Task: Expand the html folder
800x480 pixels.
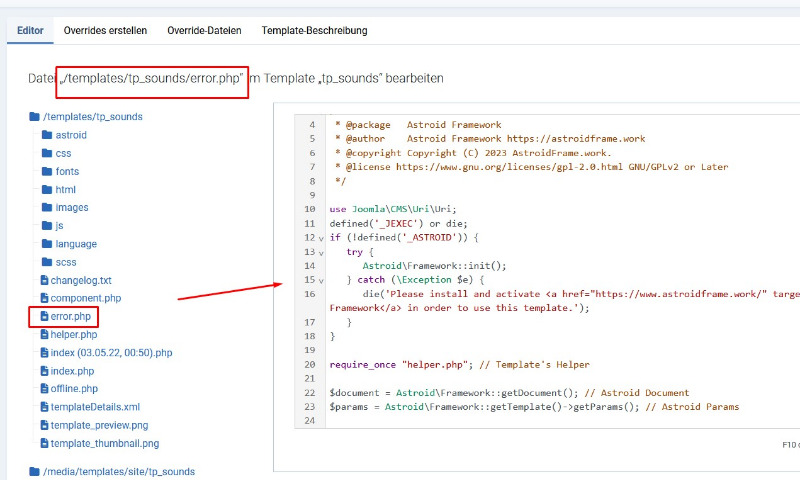Action: (x=65, y=189)
